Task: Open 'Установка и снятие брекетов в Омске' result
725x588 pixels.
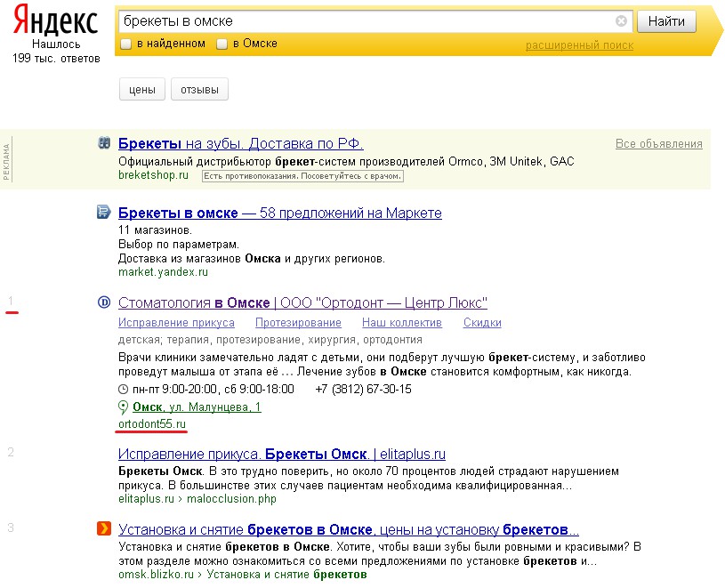Action: coord(349,529)
